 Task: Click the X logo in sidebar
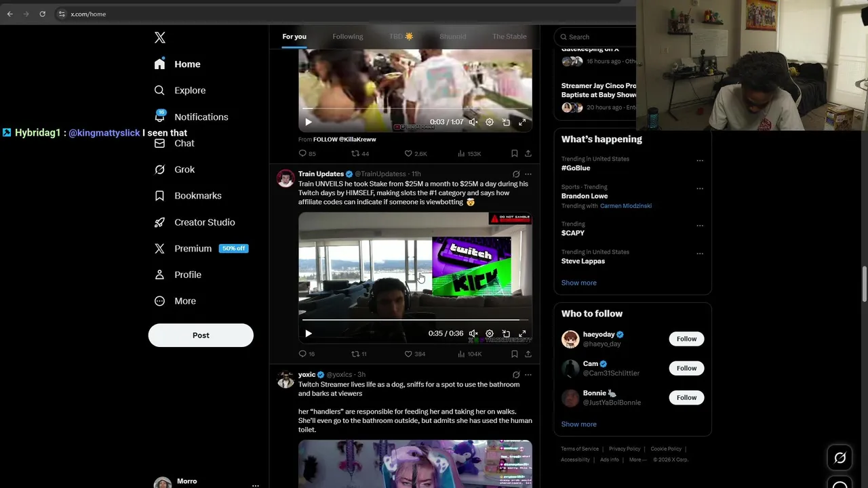(x=160, y=37)
